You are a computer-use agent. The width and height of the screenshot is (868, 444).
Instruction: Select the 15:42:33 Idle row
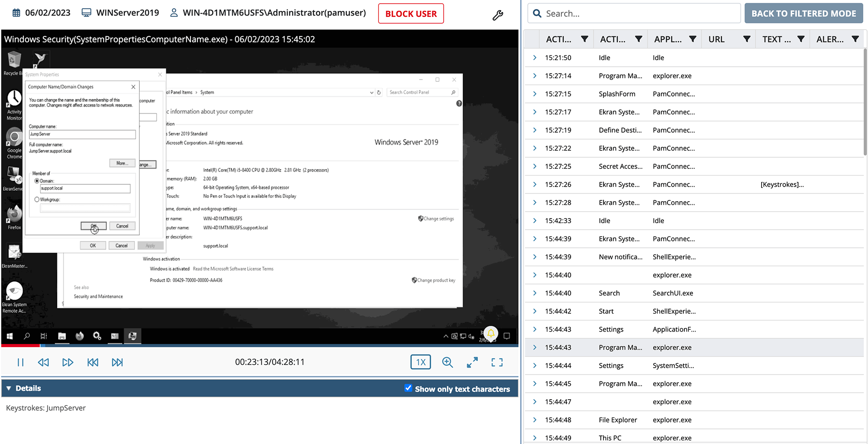694,220
